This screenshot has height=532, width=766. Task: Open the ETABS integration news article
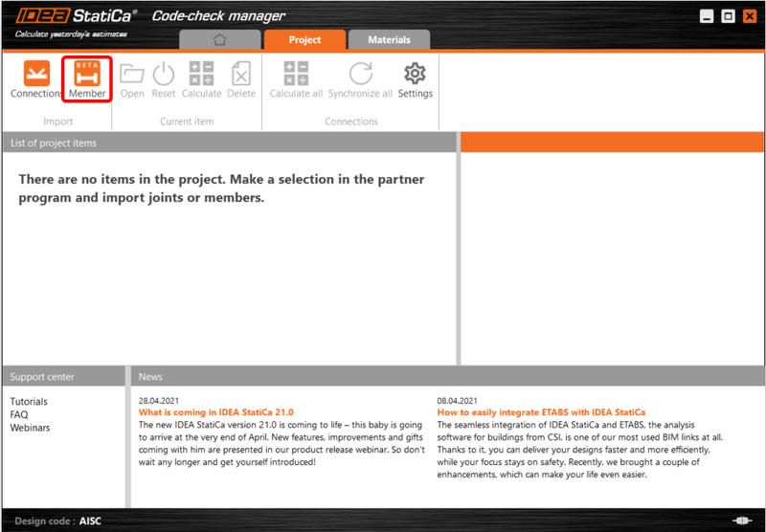click(x=541, y=412)
